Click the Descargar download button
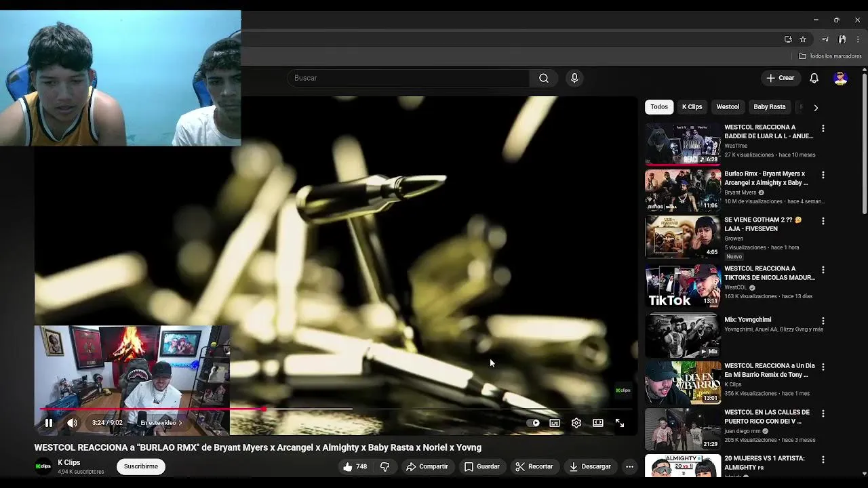868x488 pixels. click(590, 466)
